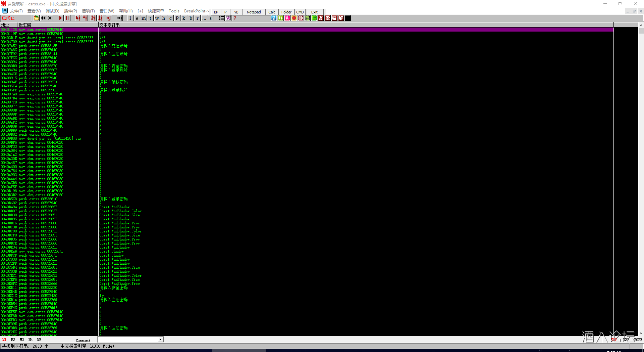Image resolution: width=644 pixels, height=352 pixels.
Task: Expand the Command box dropdown arrow
Action: [x=160, y=340]
